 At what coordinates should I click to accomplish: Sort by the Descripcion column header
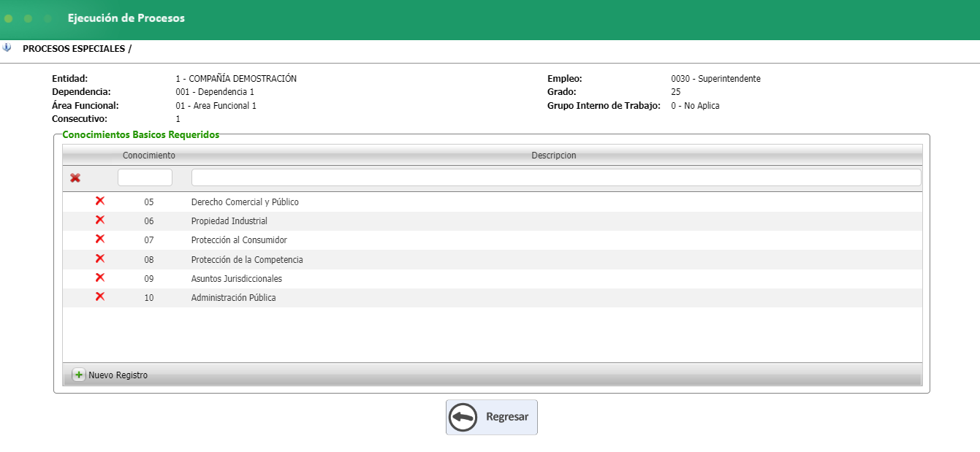(554, 156)
